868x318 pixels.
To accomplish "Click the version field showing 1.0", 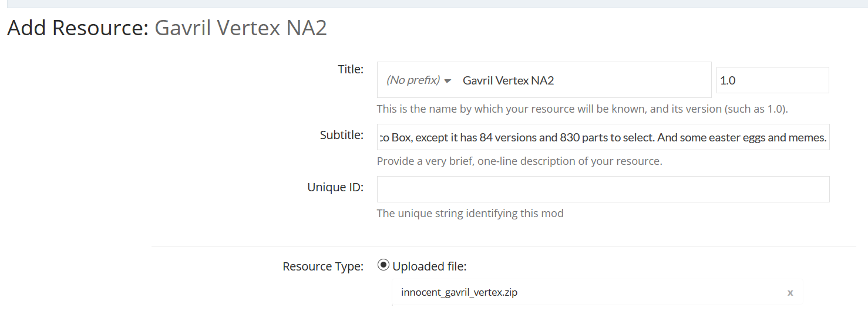I will click(x=772, y=80).
